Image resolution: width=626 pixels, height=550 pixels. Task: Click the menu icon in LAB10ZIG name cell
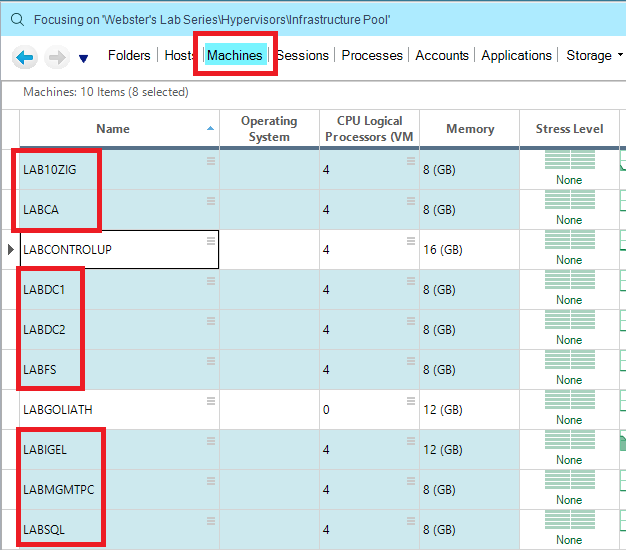click(x=211, y=161)
